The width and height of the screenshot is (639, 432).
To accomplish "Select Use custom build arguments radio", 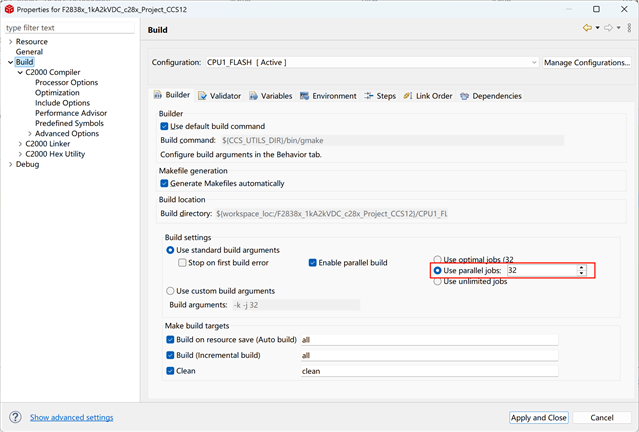I will point(170,291).
